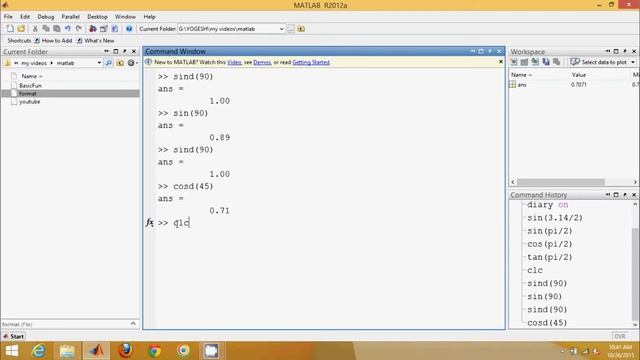Go up one level in Current Folder panel

(x=120, y=63)
